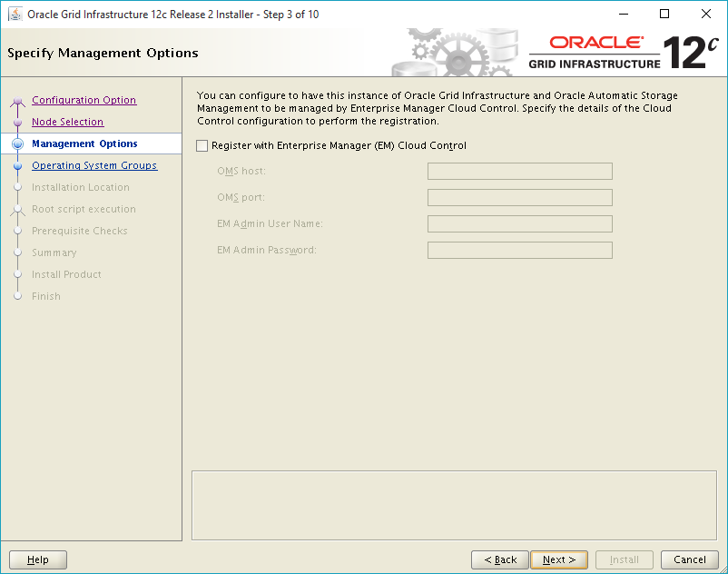
Task: Minimize the installer window
Action: tap(624, 14)
